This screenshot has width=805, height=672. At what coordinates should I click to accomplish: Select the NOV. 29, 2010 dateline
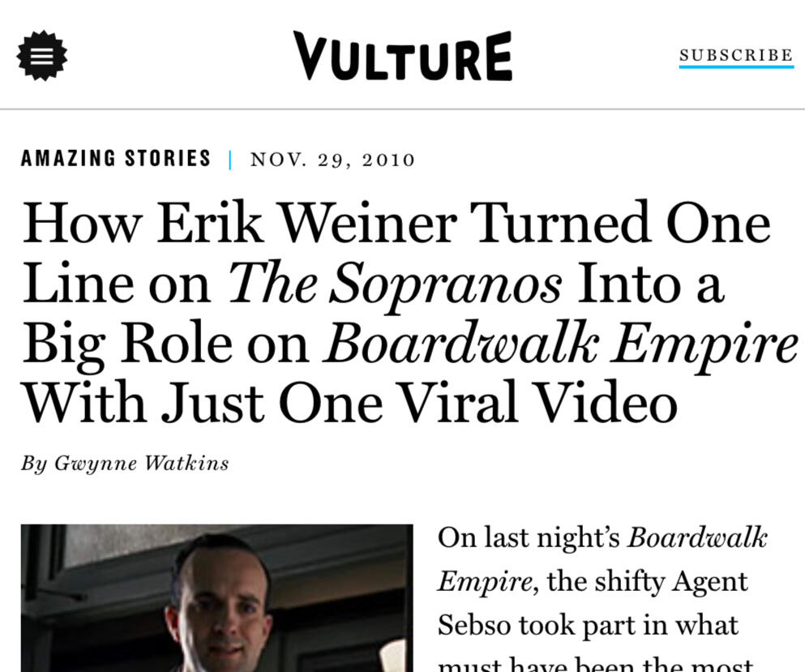(332, 159)
